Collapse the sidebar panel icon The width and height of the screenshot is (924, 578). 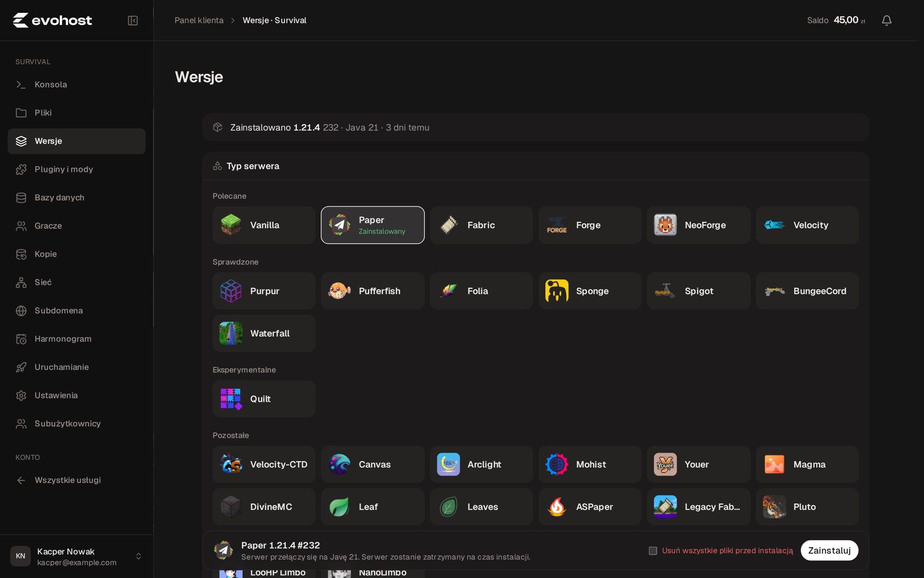(x=133, y=21)
